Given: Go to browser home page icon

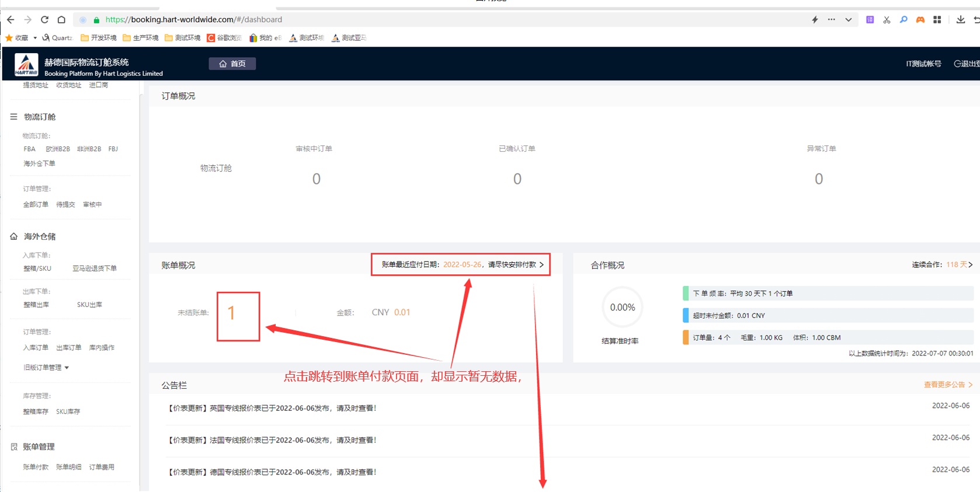Looking at the screenshot, I should (x=61, y=20).
